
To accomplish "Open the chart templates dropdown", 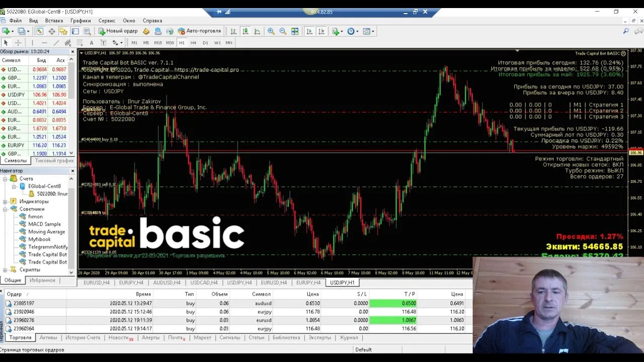I will coord(369,31).
